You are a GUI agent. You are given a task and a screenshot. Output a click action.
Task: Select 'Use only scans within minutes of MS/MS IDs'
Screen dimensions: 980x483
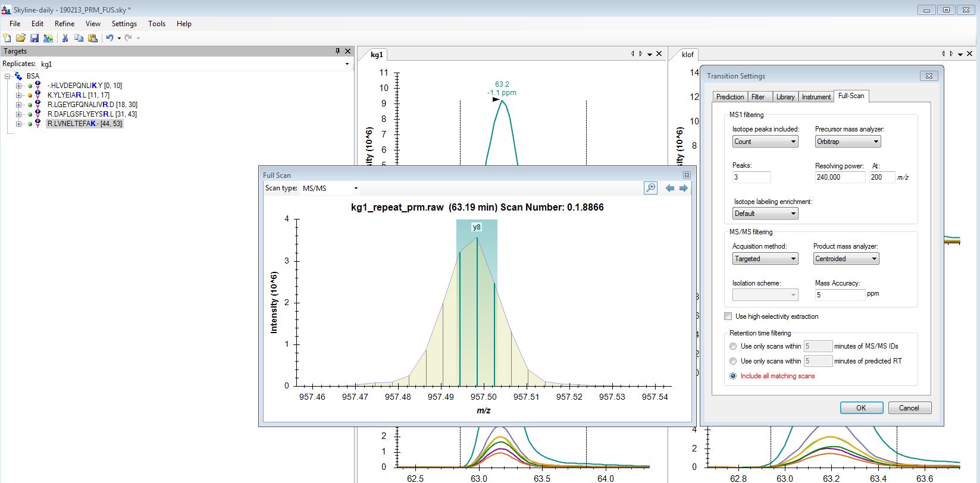tap(733, 346)
